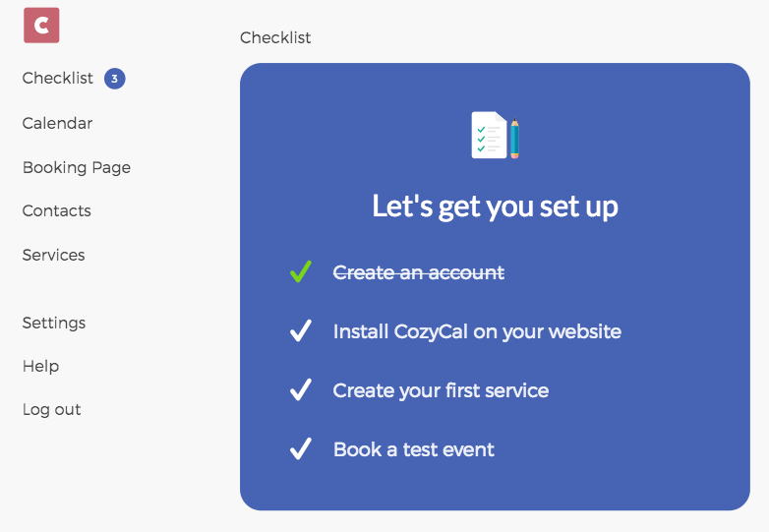
Task: Click Log out link
Action: tap(51, 409)
